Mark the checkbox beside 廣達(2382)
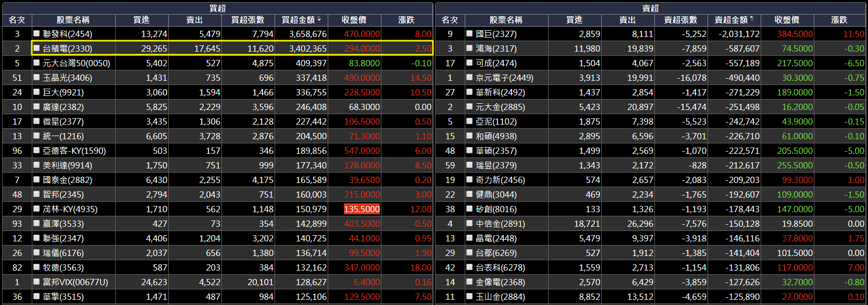This screenshot has width=868, height=305. coord(36,106)
